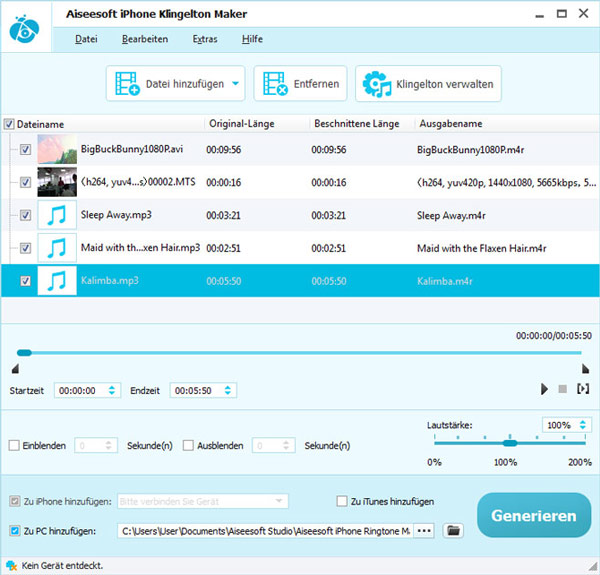This screenshot has width=600, height=575.
Task: Click the playback position slider handle
Action: coord(24,353)
